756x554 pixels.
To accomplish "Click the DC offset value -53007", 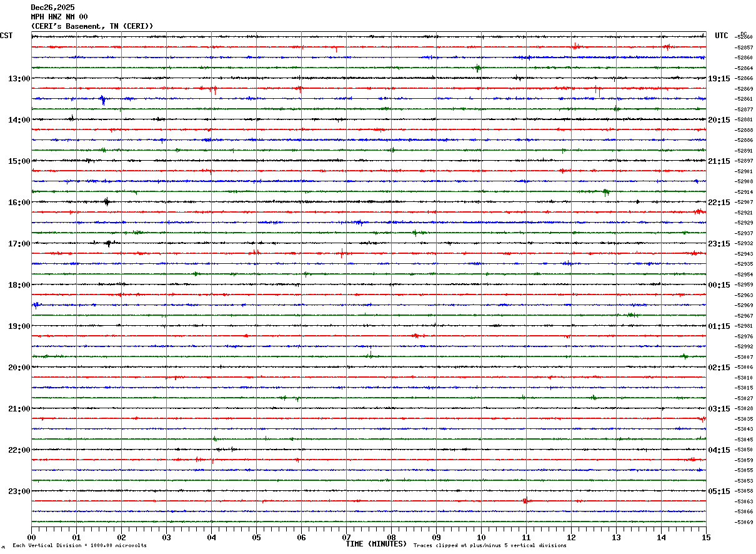I will click(744, 357).
